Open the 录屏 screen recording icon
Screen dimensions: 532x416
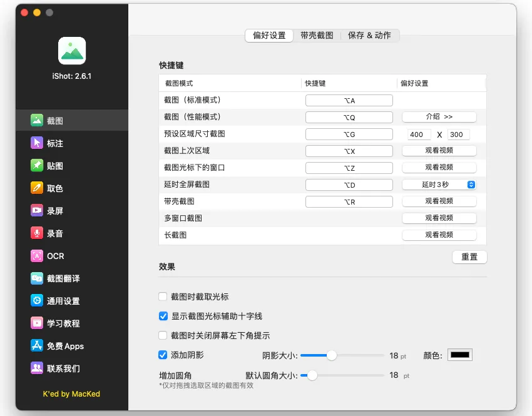[x=37, y=211]
